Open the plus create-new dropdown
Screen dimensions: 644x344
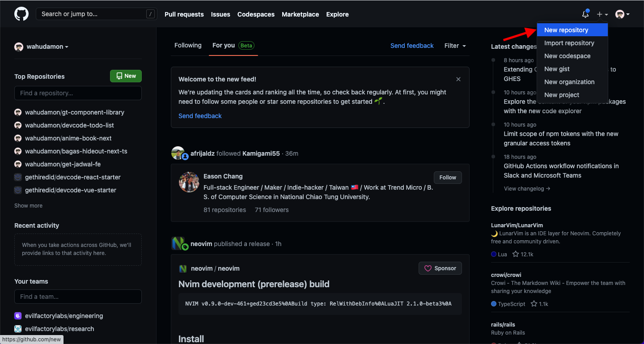click(602, 14)
